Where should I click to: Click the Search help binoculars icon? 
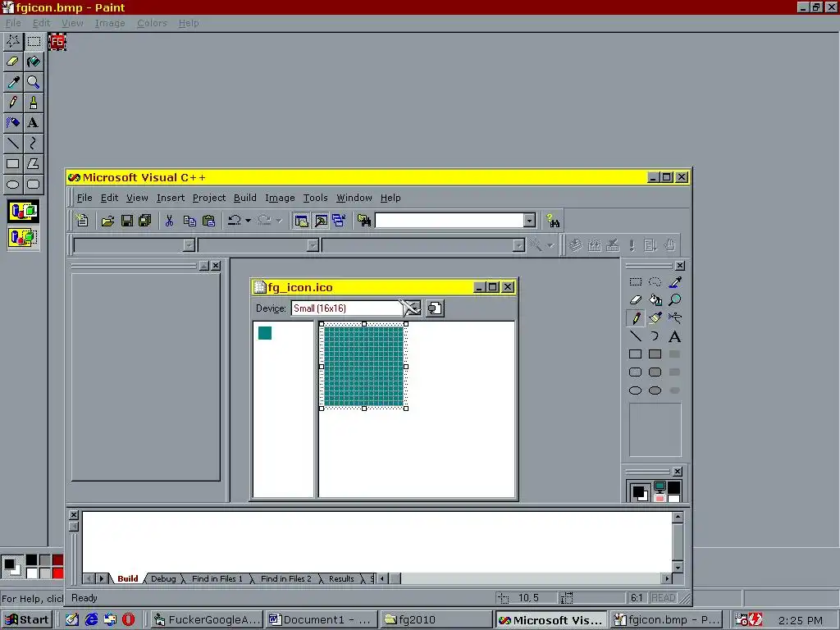[x=554, y=220]
